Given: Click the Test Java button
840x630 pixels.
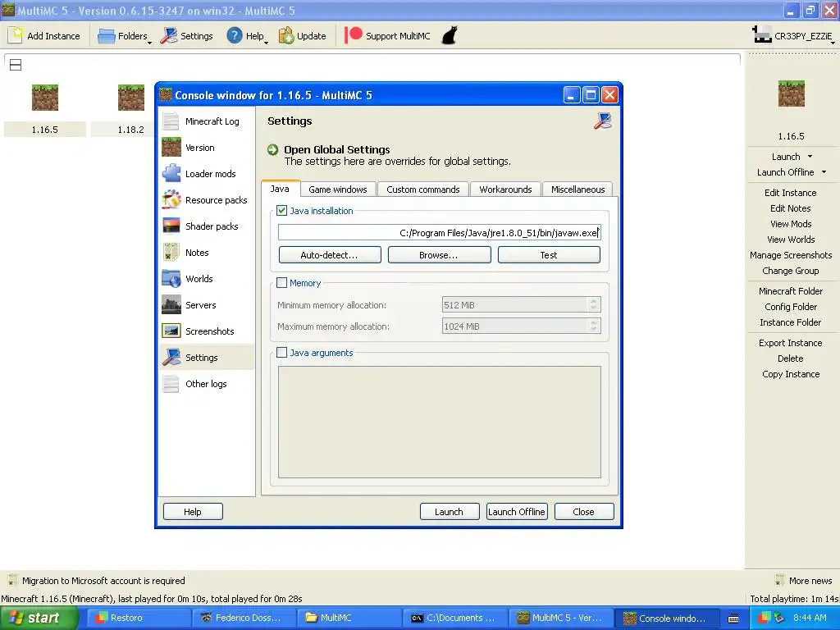Looking at the screenshot, I should click(549, 255).
